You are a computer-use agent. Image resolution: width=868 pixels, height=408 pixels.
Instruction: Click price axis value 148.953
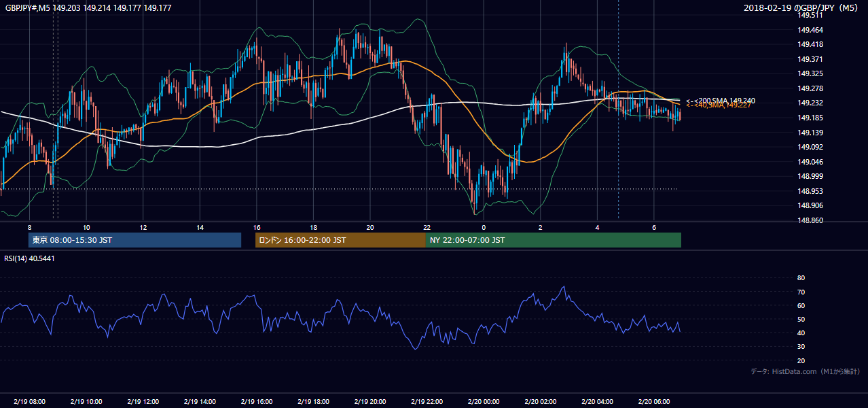(x=810, y=191)
